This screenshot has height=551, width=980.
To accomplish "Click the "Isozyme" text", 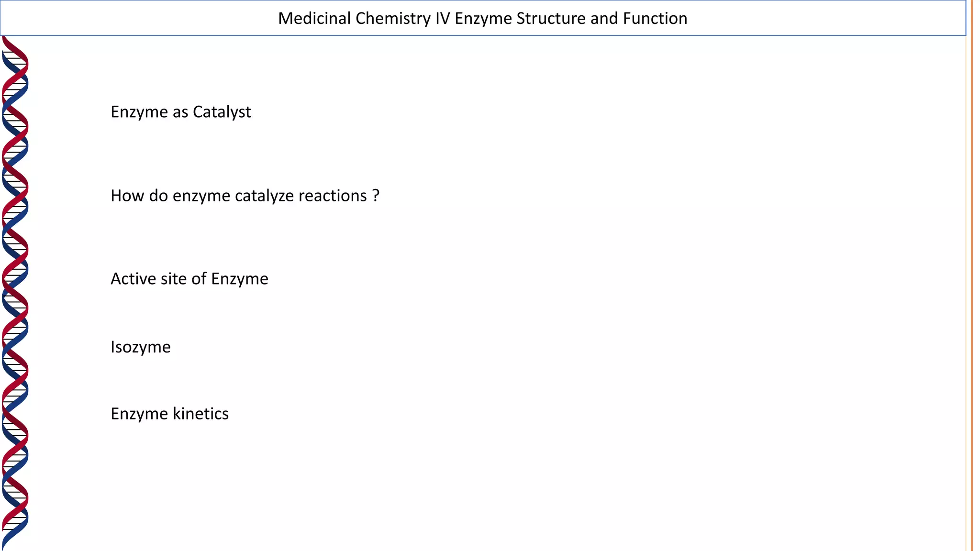I will point(140,347).
